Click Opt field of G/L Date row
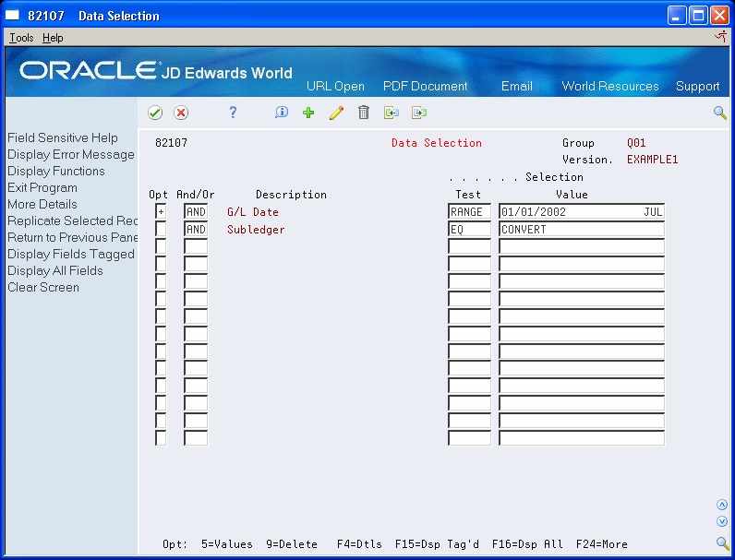 click(x=161, y=211)
